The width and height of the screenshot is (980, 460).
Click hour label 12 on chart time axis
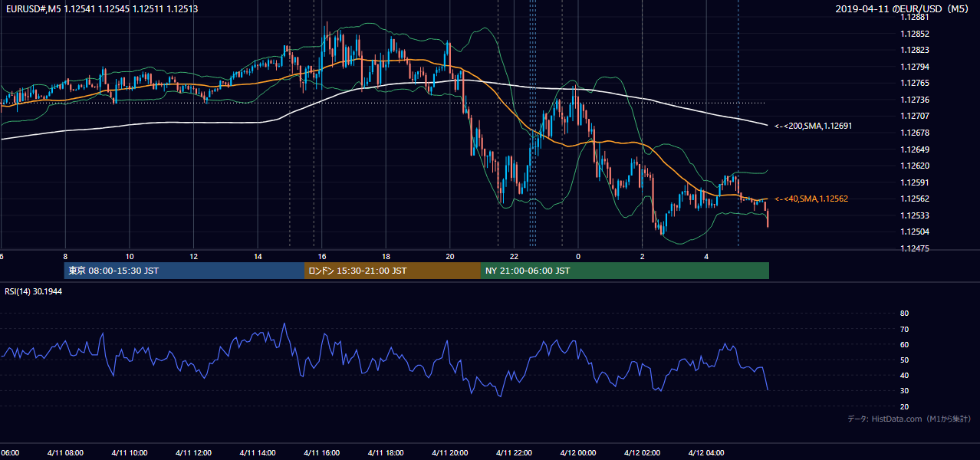point(194,256)
